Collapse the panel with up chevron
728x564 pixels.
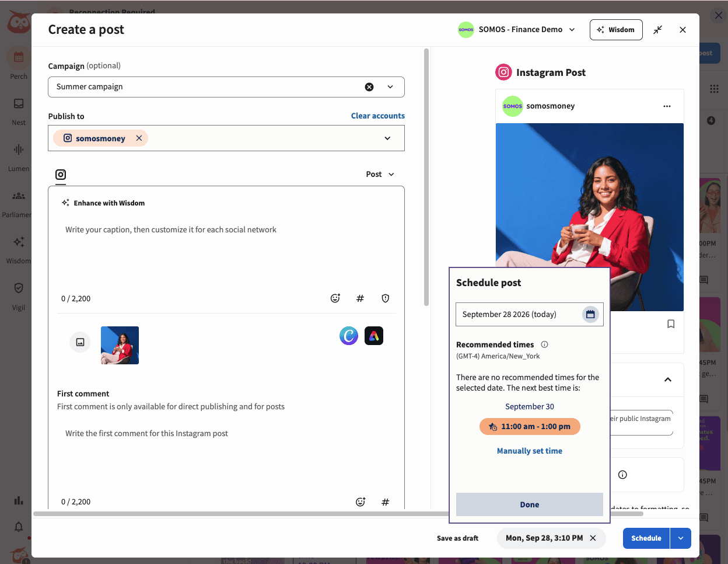[668, 380]
